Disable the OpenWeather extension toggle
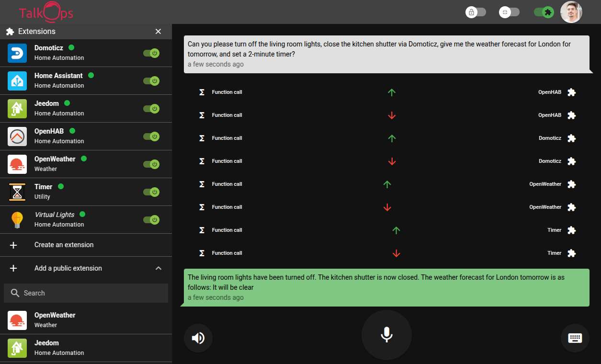Viewport: 601px width, 364px height. point(151,164)
